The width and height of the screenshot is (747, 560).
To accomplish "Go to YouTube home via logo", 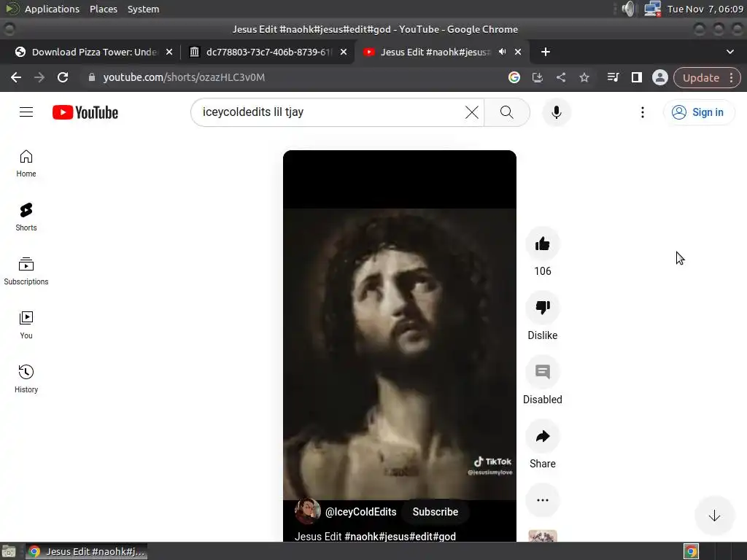I will pos(85,112).
